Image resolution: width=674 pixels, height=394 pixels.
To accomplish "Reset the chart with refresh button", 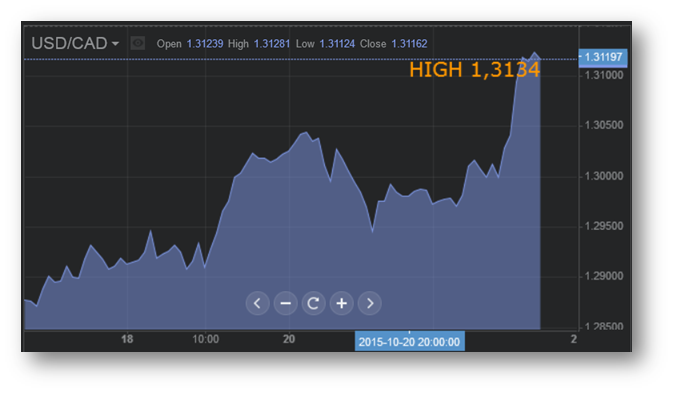I will tap(313, 303).
